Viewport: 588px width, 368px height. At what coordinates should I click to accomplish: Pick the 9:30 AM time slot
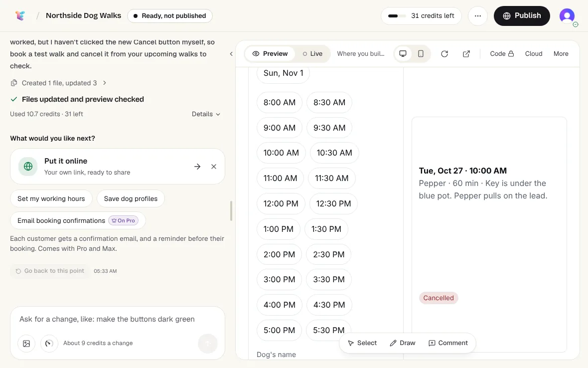pos(329,128)
